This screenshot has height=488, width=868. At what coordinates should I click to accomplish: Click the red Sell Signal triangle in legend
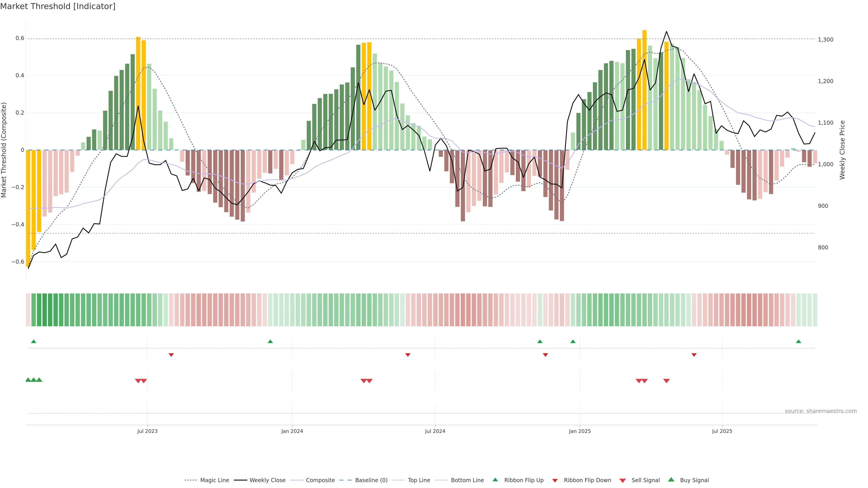(622, 480)
